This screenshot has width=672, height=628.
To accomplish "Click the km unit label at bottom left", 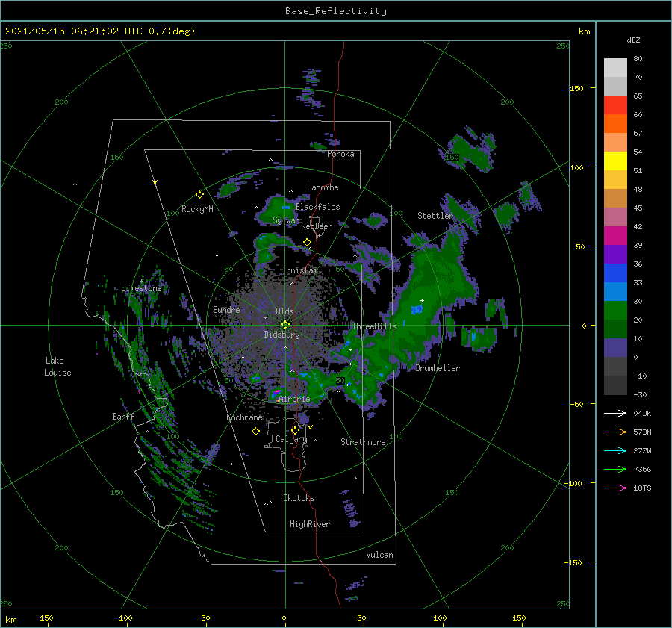I will [11, 620].
